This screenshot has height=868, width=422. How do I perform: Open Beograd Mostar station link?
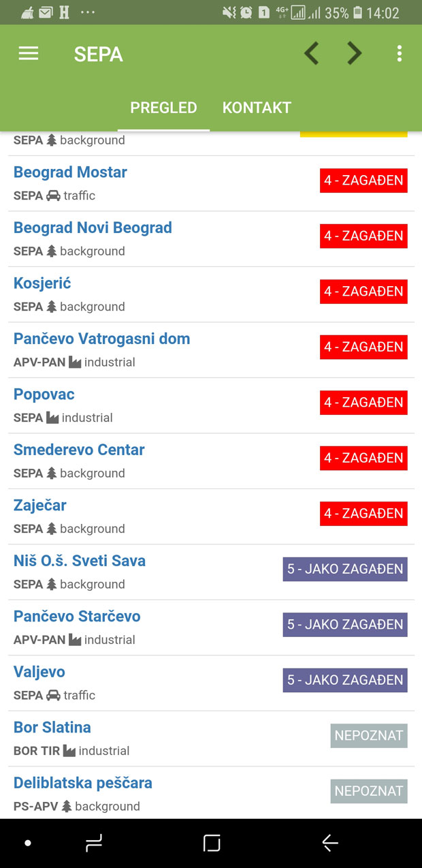pyautogui.click(x=70, y=172)
